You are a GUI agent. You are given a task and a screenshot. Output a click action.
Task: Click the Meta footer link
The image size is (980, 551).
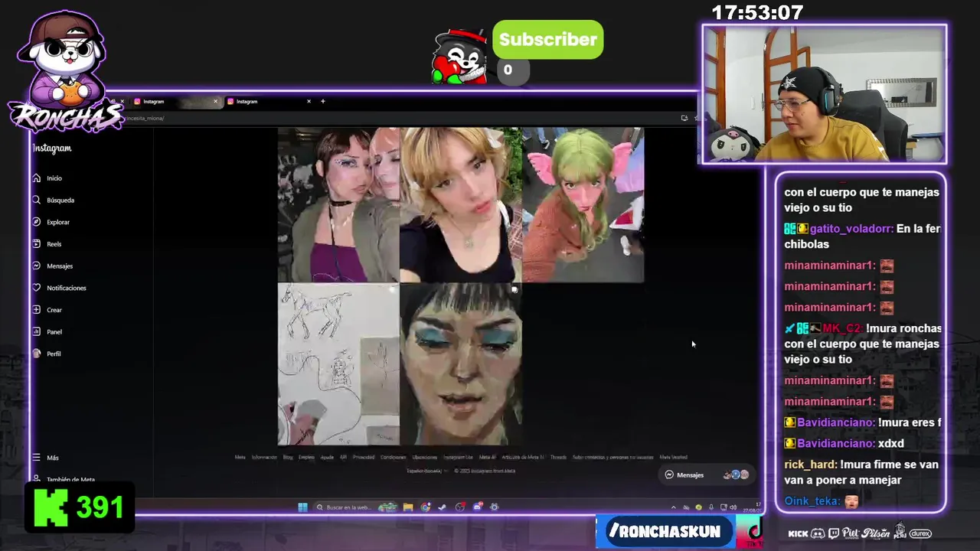pyautogui.click(x=240, y=458)
